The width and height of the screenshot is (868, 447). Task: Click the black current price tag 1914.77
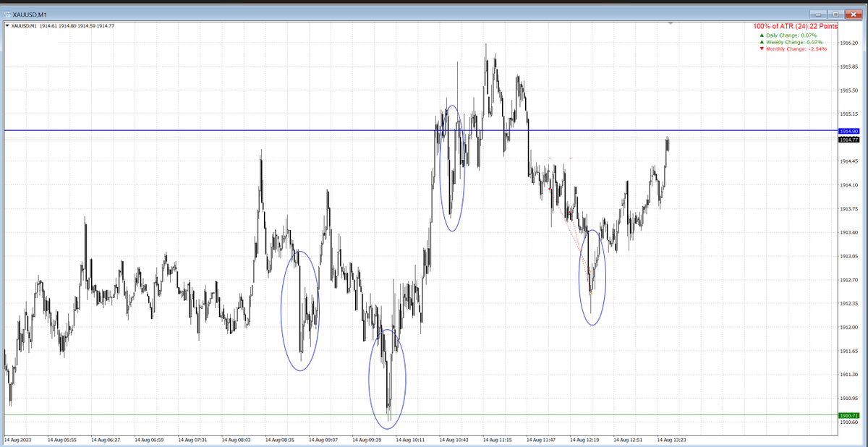point(848,139)
